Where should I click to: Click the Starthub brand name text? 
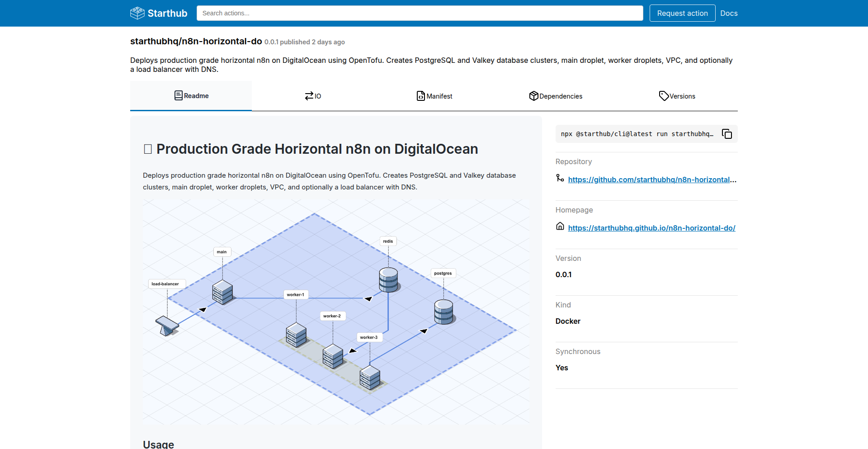(x=167, y=13)
